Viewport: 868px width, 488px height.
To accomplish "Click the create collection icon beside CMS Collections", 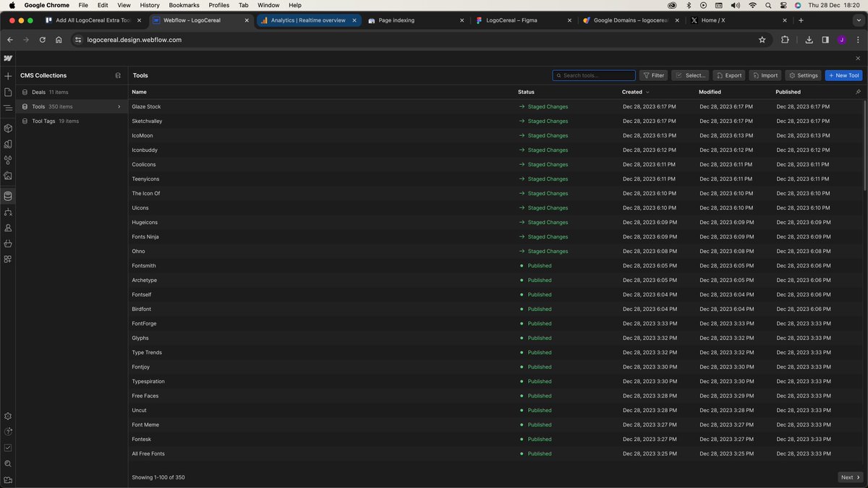I will (x=118, y=75).
